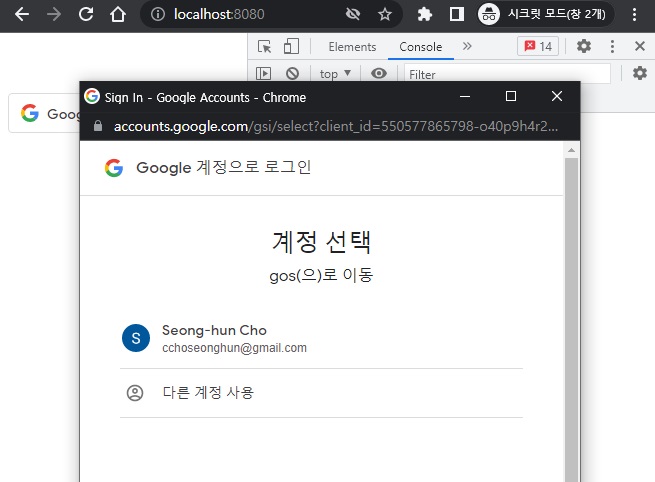Viewport: 655px width, 482px height.
Task: Click the gos(으)로 이동 text
Action: pos(321,275)
